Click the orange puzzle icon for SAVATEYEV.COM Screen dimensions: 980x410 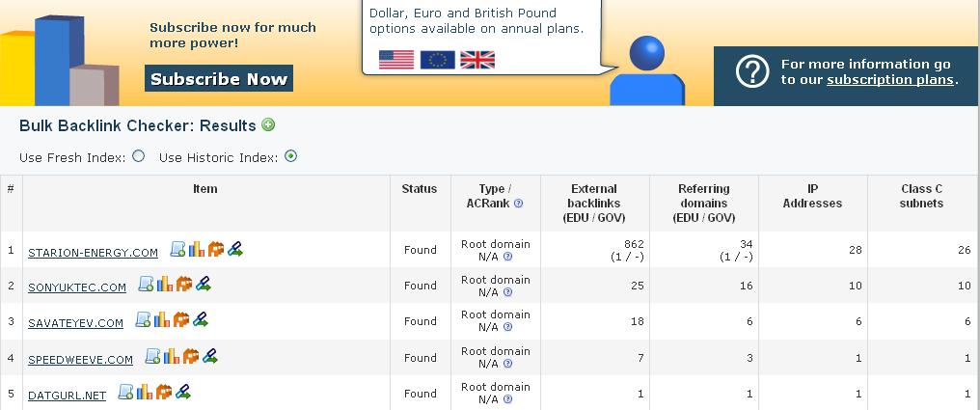pos(179,319)
